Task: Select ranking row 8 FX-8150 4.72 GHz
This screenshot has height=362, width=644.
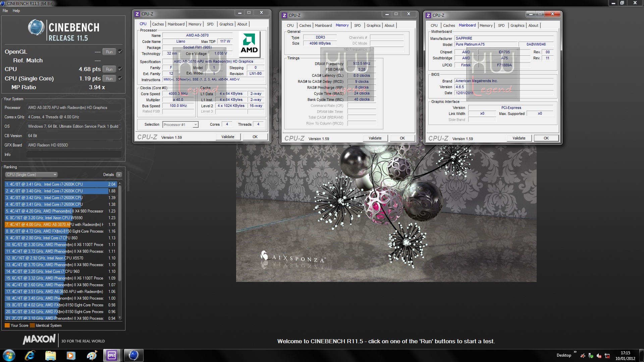Action: coord(60,231)
